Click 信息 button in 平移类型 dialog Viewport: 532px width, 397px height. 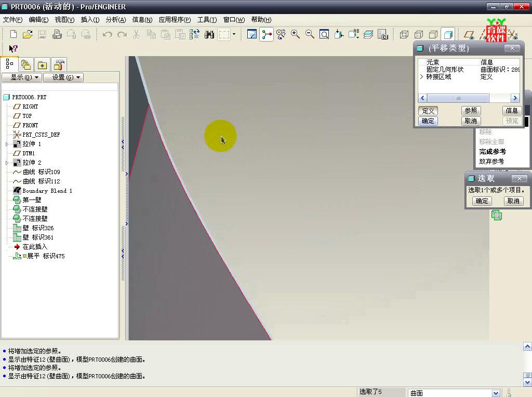(x=512, y=111)
